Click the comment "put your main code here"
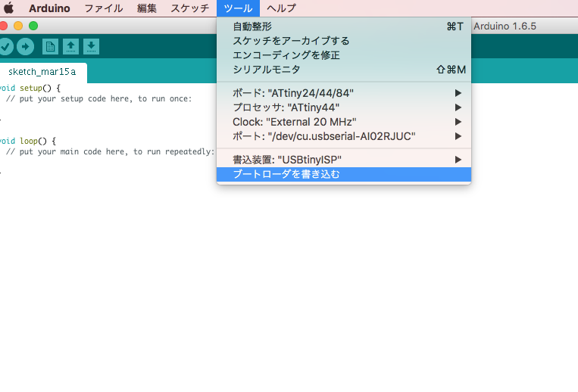The width and height of the screenshot is (578, 392). tap(110, 151)
